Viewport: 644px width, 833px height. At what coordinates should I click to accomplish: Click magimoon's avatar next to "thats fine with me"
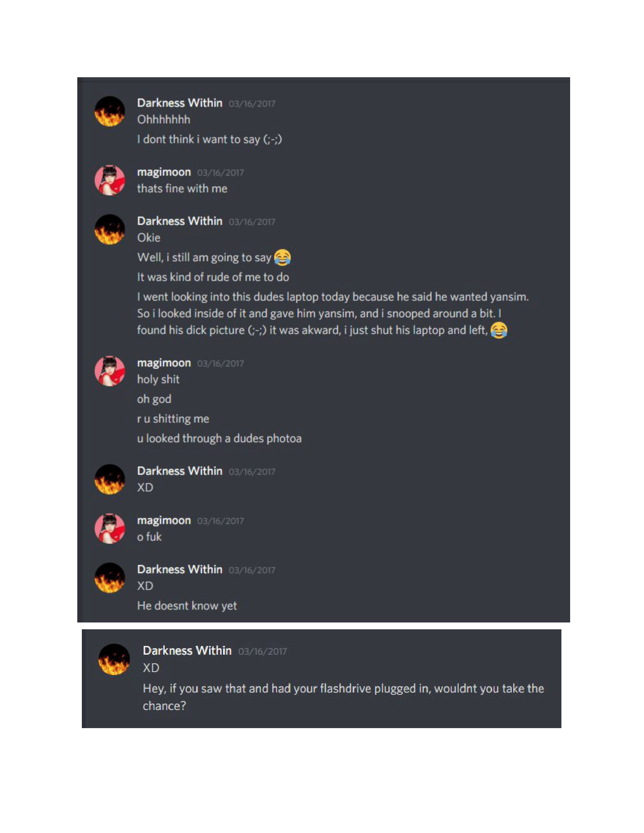110,180
